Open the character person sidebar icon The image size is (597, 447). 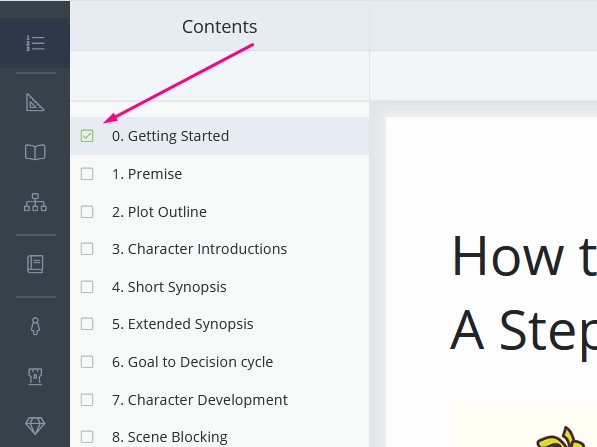(35, 326)
